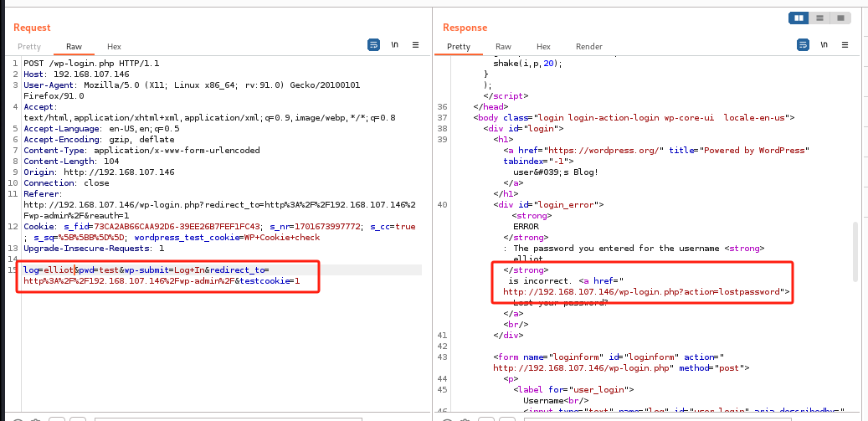This screenshot has height=421, width=868.
Task: Click the wp-login.php?action=lostpassword URL
Action: [x=644, y=291]
